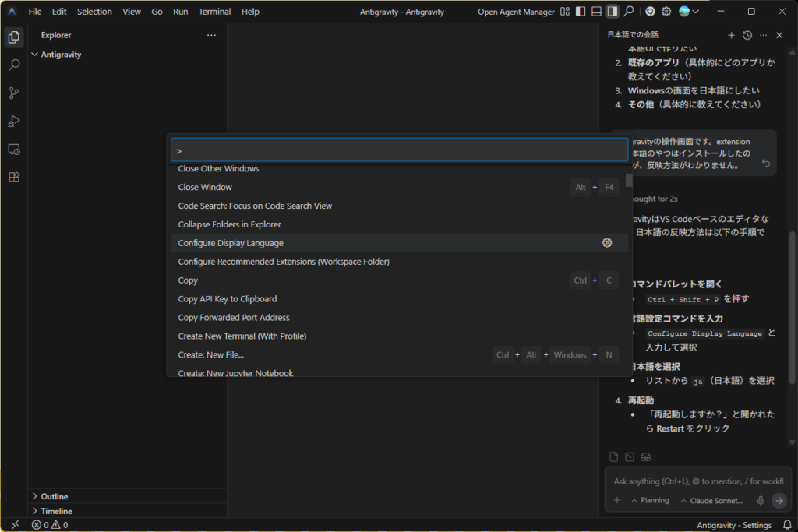Toggle the primary side bar layout icon
Image resolution: width=798 pixels, height=532 pixels.
coord(580,12)
